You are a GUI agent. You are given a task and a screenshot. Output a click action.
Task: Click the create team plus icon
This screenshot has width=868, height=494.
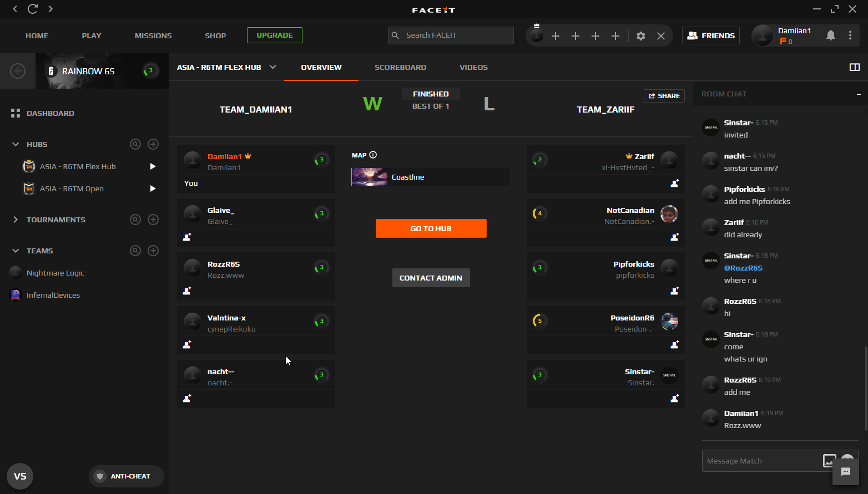point(153,251)
